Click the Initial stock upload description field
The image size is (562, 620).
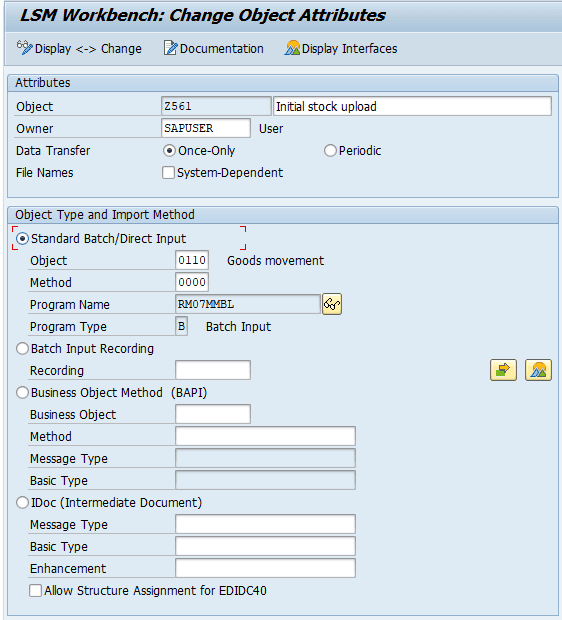(x=412, y=106)
